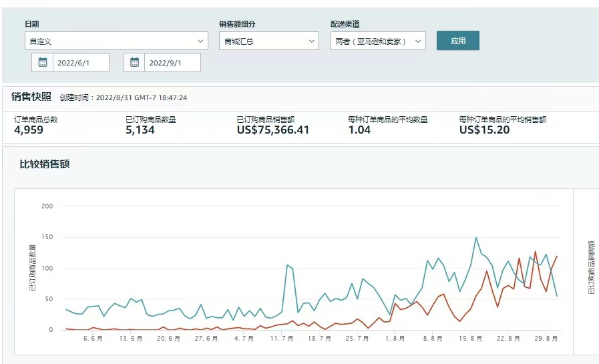Click the 已订购商品数量 value 5,134
The image size is (599, 364).
point(140,130)
